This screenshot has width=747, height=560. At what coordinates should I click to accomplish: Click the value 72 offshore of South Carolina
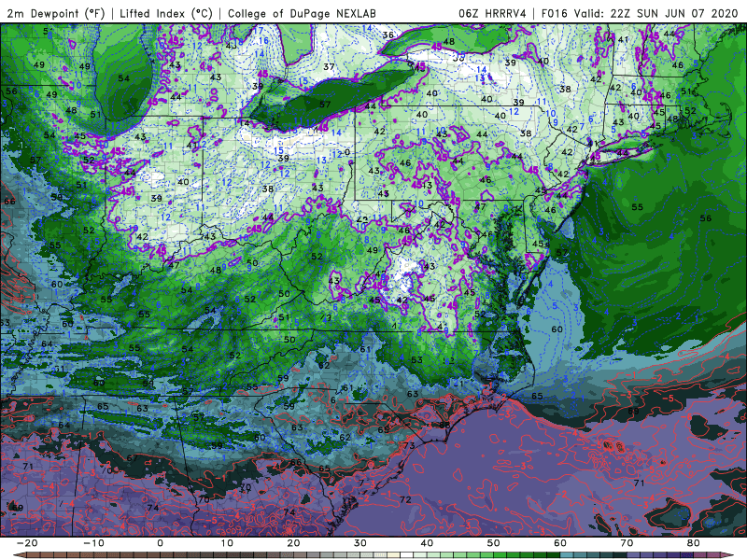[x=405, y=499]
